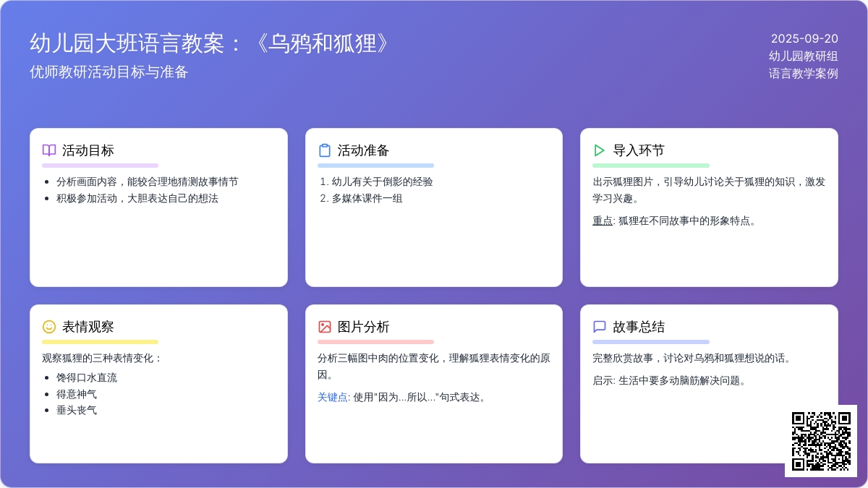Click the smiley face icon beside 表情观察
This screenshot has width=868, height=488.
click(49, 327)
